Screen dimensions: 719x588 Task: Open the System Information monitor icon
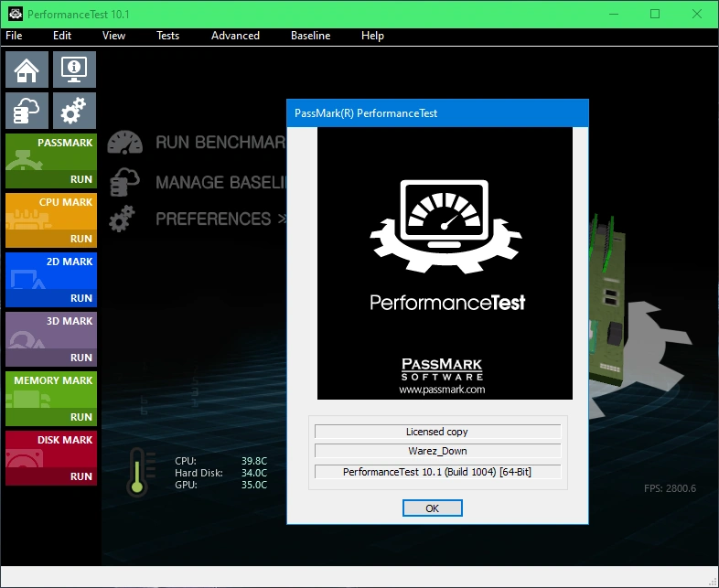click(x=74, y=69)
